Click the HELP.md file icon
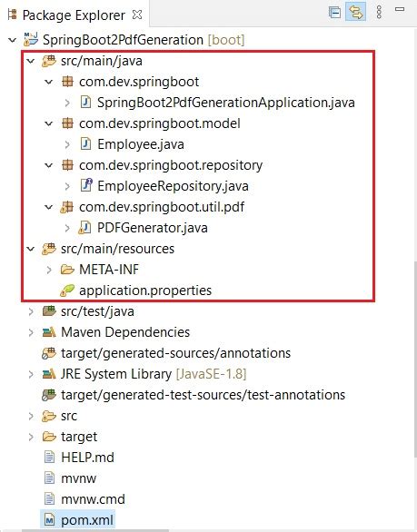This screenshot has height=532, width=417. coord(50,457)
